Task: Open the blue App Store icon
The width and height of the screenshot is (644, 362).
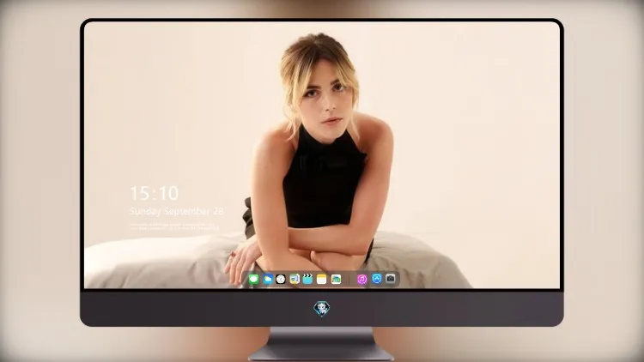Action: tap(377, 279)
